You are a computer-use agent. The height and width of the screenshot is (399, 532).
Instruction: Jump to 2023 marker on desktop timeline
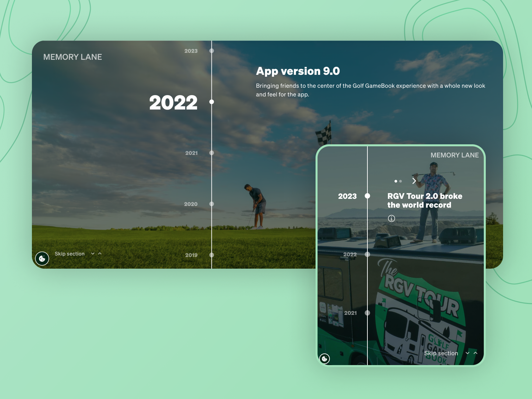pos(211,51)
